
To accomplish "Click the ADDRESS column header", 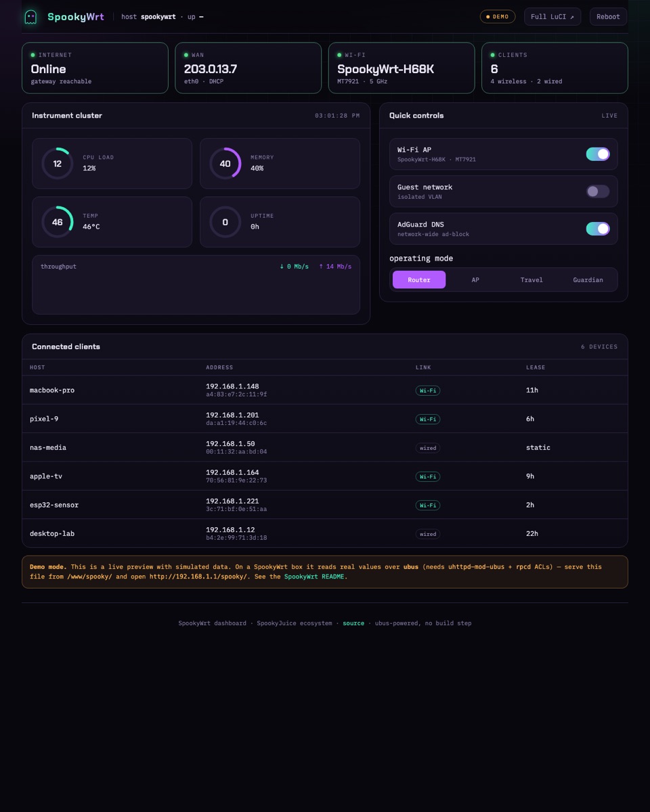I will point(219,367).
